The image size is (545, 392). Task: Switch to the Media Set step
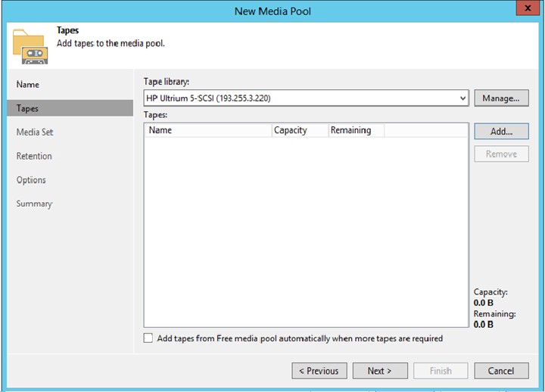tap(35, 132)
